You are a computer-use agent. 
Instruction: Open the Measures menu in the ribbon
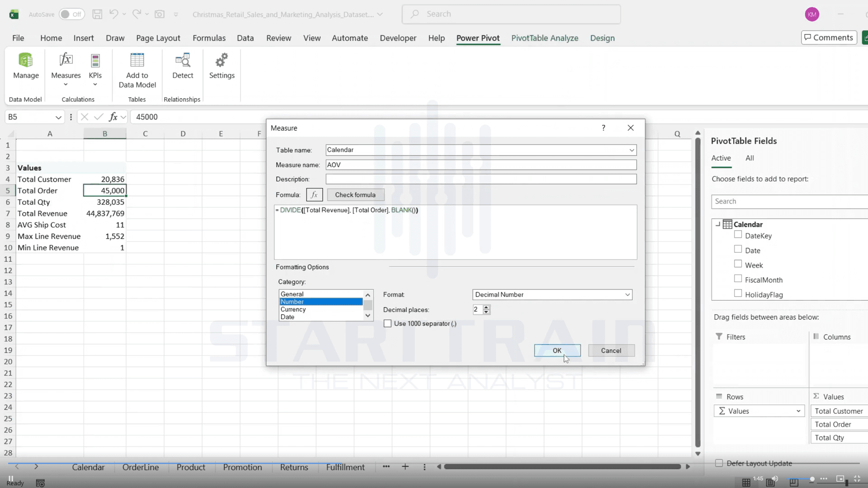[66, 70]
